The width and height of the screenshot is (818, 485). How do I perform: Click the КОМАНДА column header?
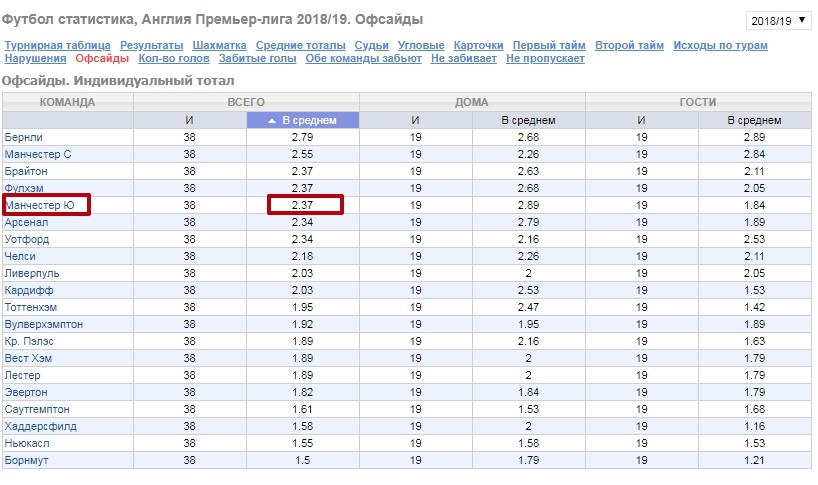click(67, 102)
